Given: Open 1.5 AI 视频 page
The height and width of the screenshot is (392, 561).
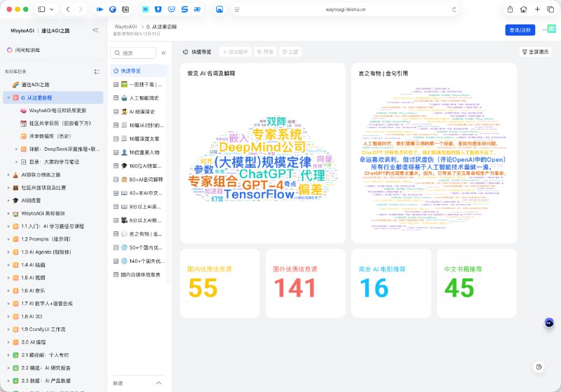Looking at the screenshot, I should click(x=33, y=278).
